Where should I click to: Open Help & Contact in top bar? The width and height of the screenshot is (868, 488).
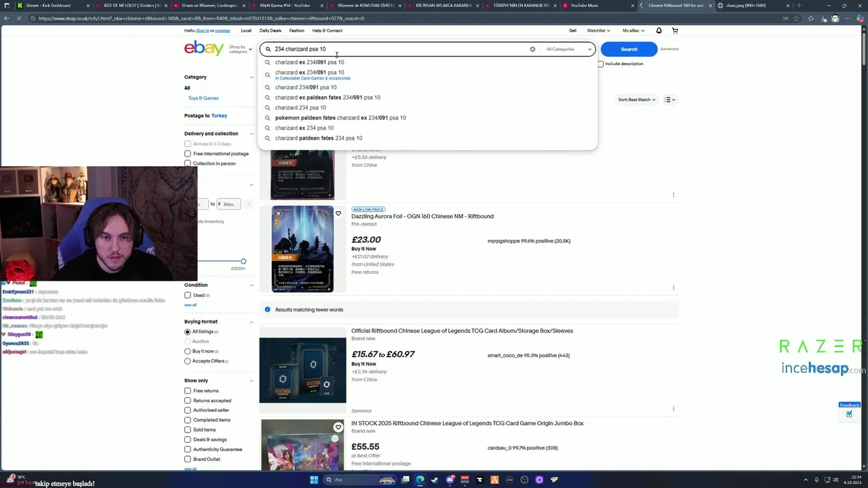pyautogui.click(x=328, y=30)
